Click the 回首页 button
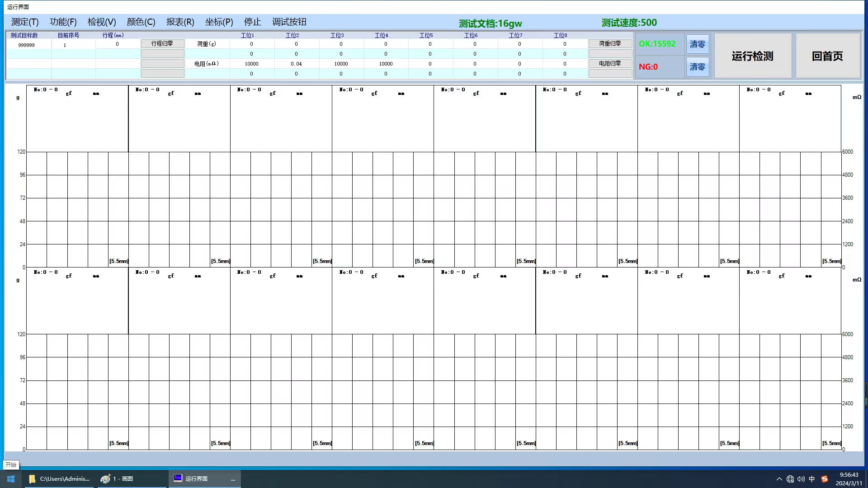This screenshot has height=488, width=868. (x=827, y=56)
